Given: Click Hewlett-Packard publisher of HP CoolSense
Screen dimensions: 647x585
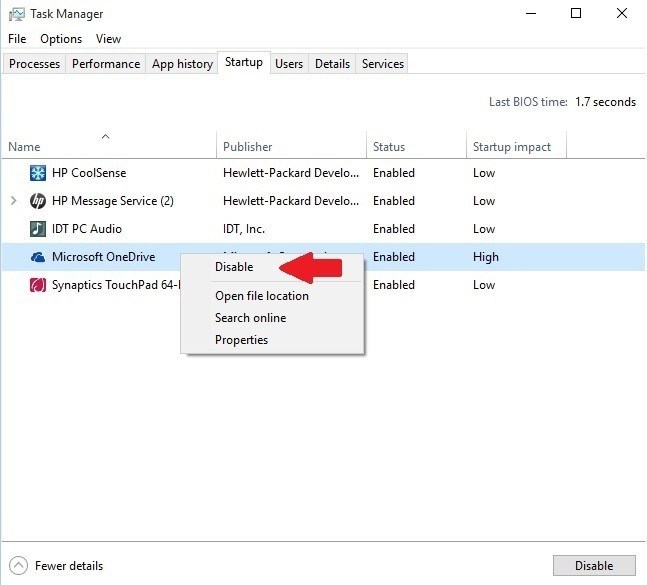Looking at the screenshot, I should coord(291,173).
